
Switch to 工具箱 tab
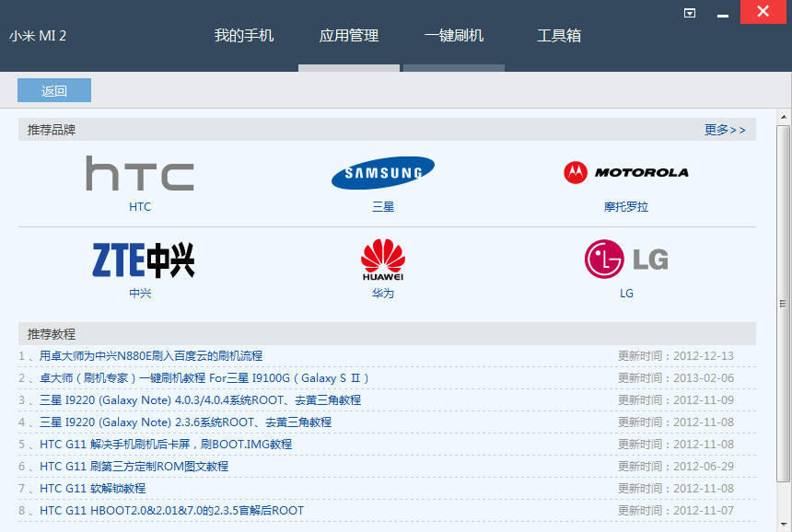(x=559, y=35)
